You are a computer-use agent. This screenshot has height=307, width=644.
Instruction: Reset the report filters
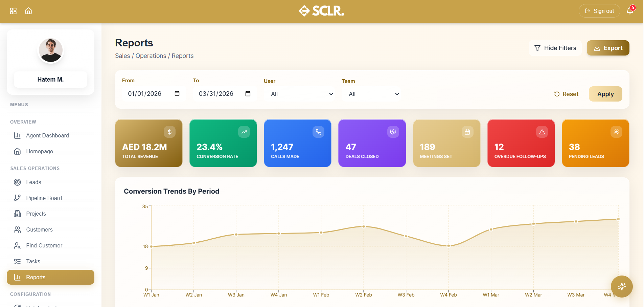tap(567, 94)
